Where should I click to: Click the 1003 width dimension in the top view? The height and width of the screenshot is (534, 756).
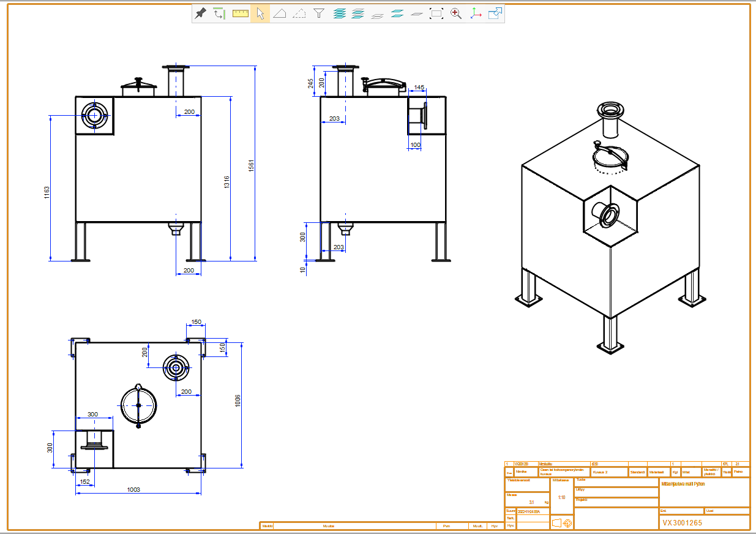pyautogui.click(x=133, y=489)
